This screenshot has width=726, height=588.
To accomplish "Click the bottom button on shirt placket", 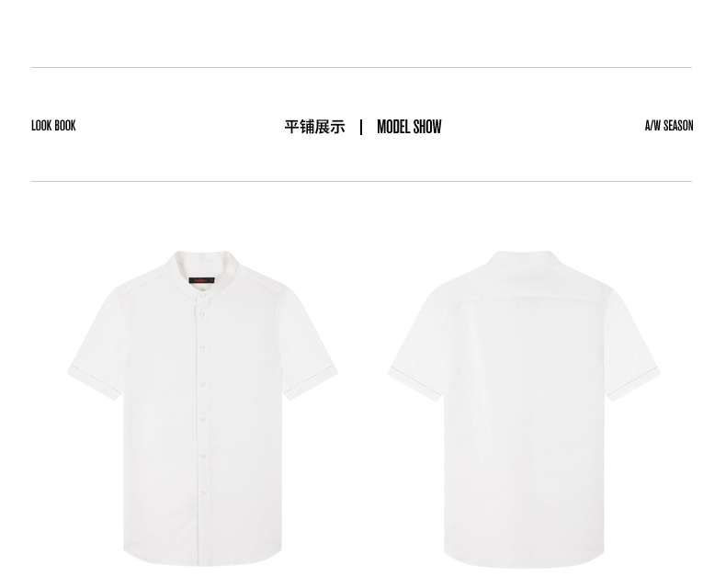I will pyautogui.click(x=204, y=492).
